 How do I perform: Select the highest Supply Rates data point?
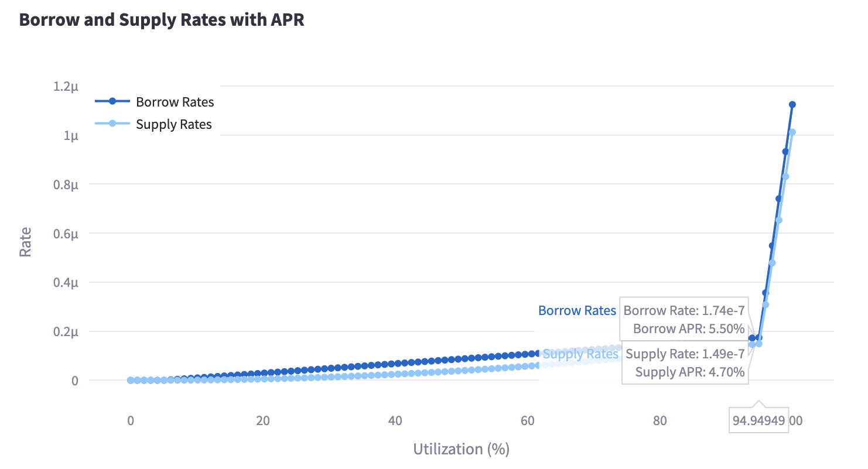pos(792,132)
